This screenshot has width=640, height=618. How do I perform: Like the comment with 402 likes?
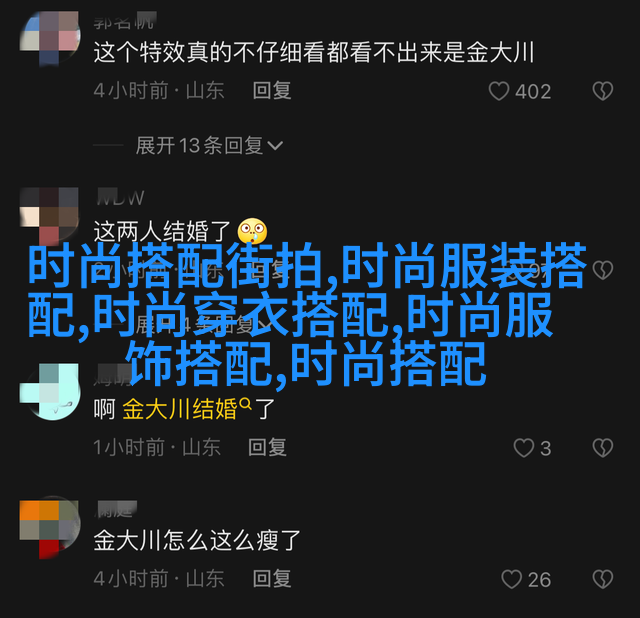(499, 91)
